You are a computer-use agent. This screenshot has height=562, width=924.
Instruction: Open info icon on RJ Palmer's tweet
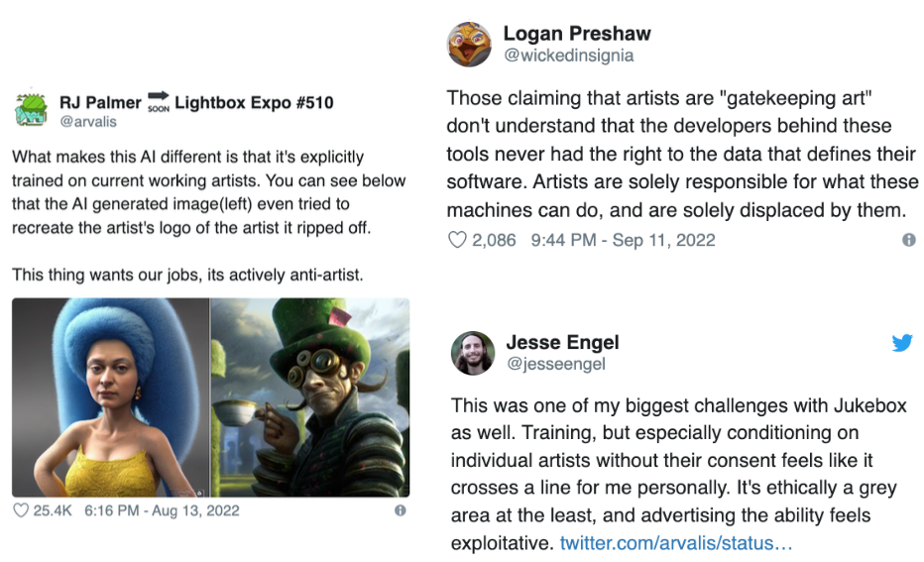[400, 511]
